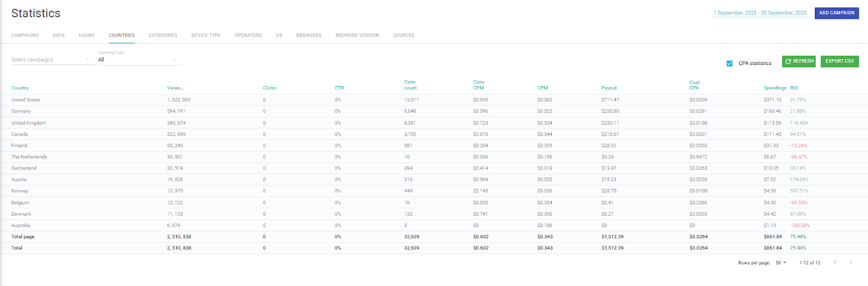Expand the Campaign type dropdown

(x=139, y=60)
